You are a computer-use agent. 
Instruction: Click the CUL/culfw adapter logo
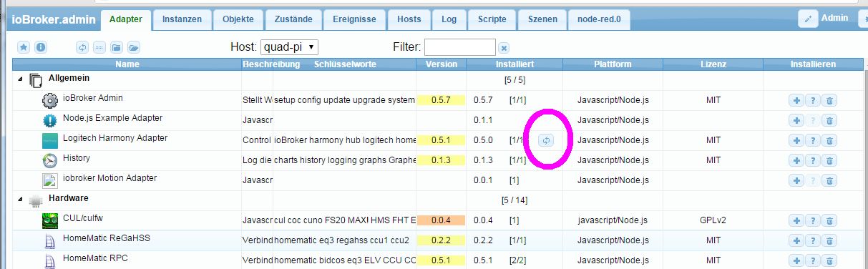click(x=49, y=220)
